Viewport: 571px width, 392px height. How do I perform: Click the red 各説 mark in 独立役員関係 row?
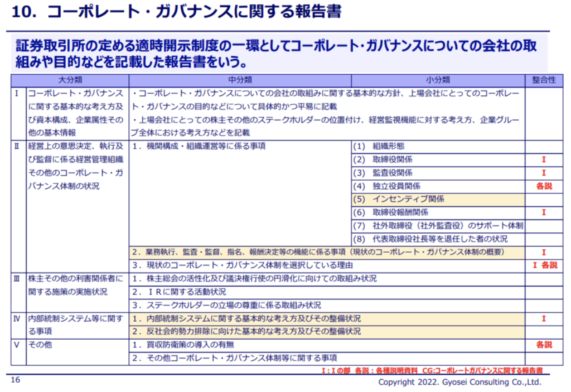[x=544, y=186]
